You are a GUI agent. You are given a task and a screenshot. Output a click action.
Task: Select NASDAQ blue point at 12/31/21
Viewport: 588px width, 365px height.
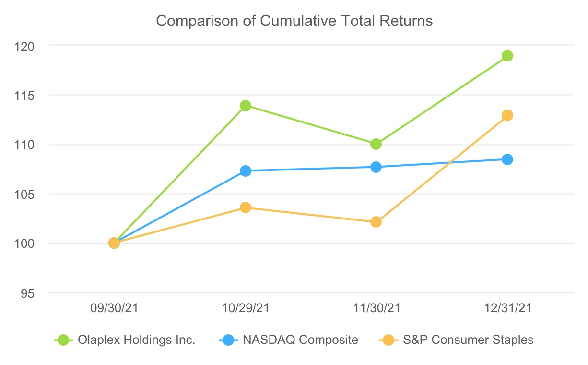507,159
